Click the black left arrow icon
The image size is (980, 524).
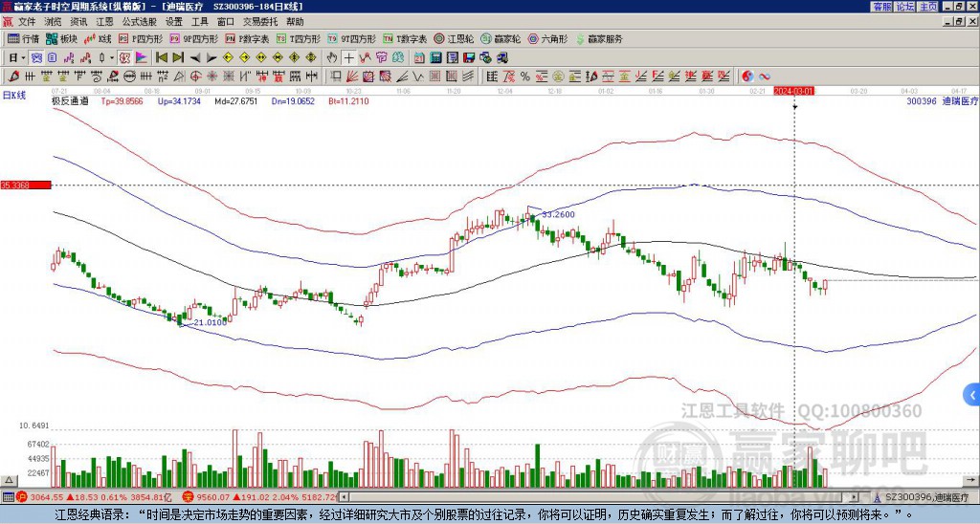point(195,58)
